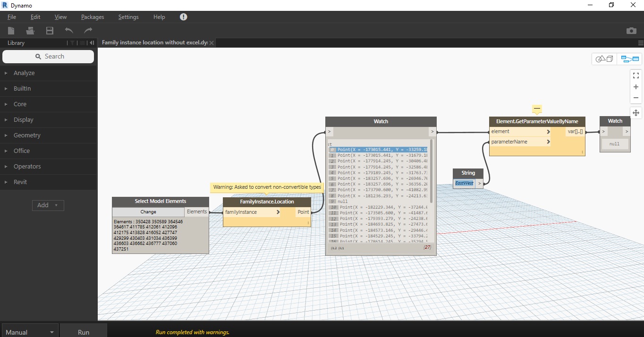
Task: Expand the Core library category
Action: (x=48, y=104)
